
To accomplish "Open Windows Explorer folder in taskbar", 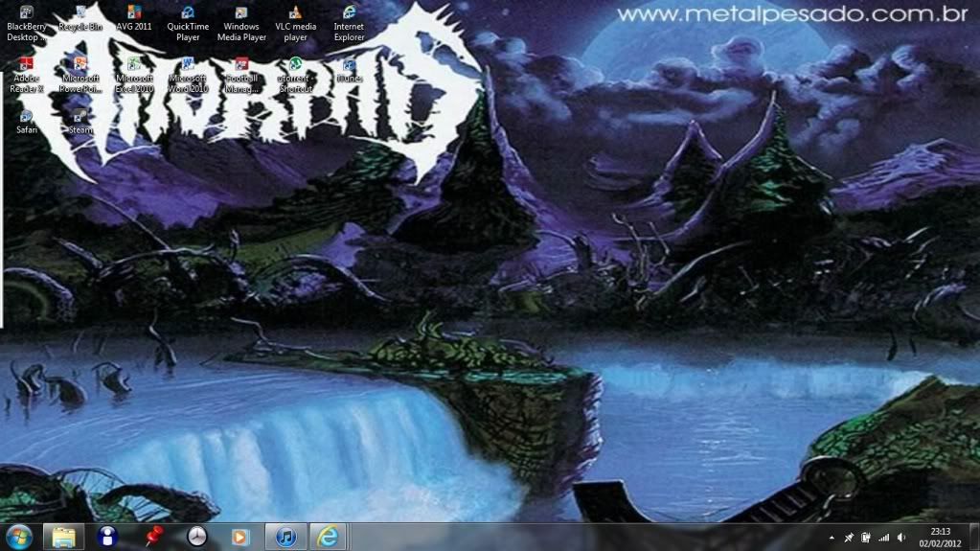I will click(64, 538).
